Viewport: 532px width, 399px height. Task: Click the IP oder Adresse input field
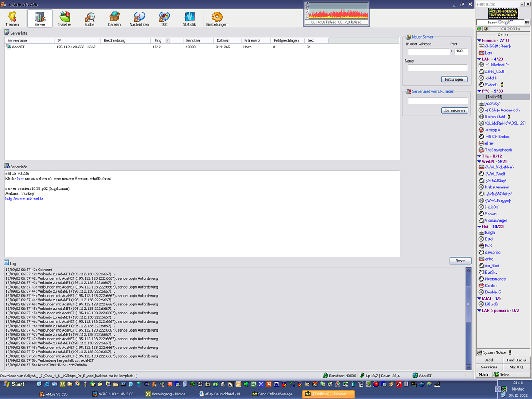pos(428,51)
